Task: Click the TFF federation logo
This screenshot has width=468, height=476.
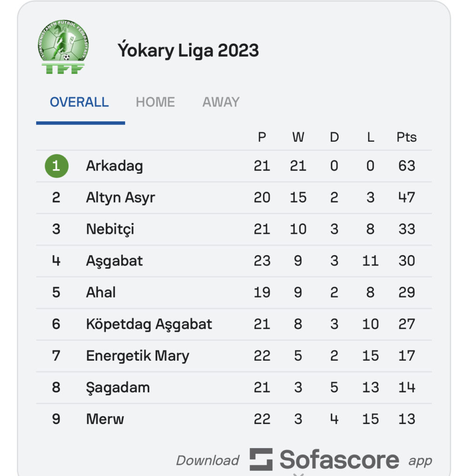Action: pos(63,47)
